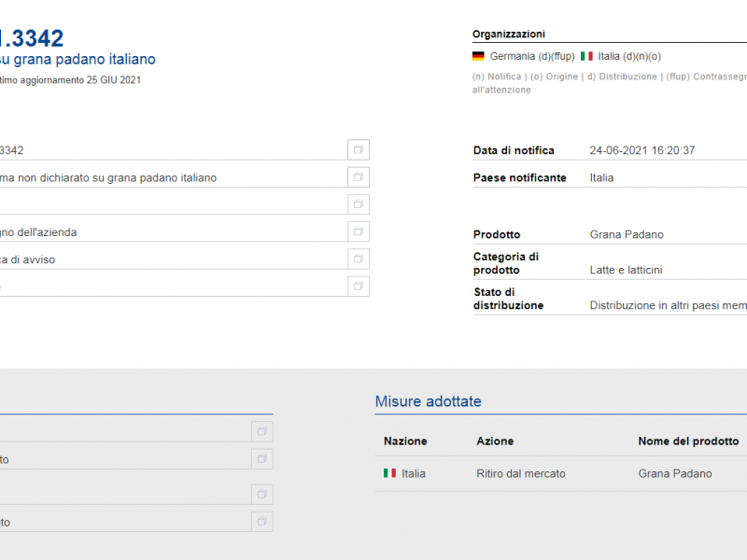Click 'Data di notifica' label

click(x=514, y=150)
